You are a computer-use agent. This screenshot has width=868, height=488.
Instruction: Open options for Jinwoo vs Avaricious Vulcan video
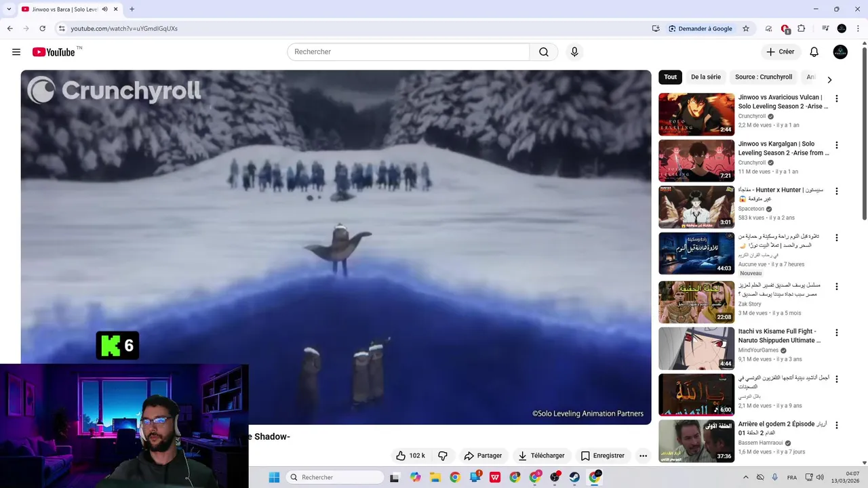pos(836,98)
